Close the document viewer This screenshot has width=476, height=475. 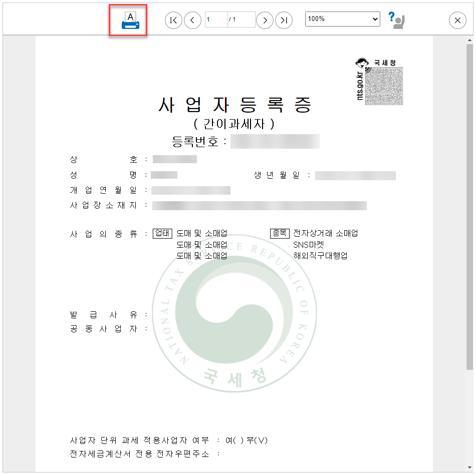click(x=457, y=21)
